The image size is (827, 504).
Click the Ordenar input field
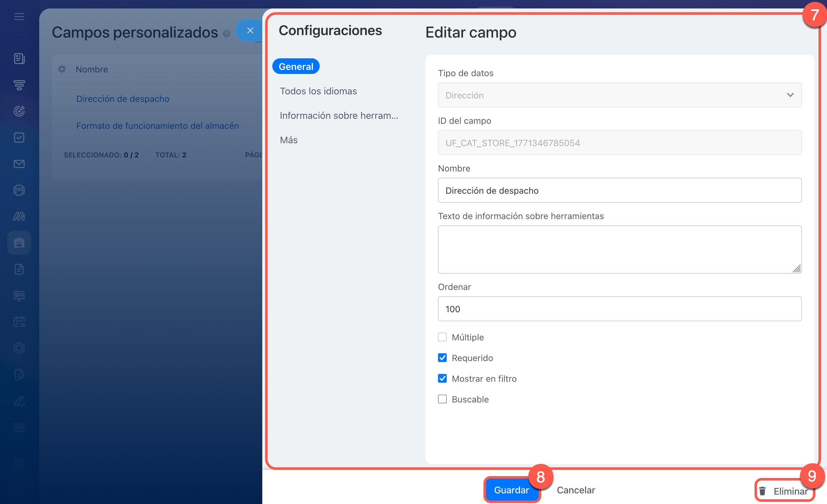click(620, 309)
